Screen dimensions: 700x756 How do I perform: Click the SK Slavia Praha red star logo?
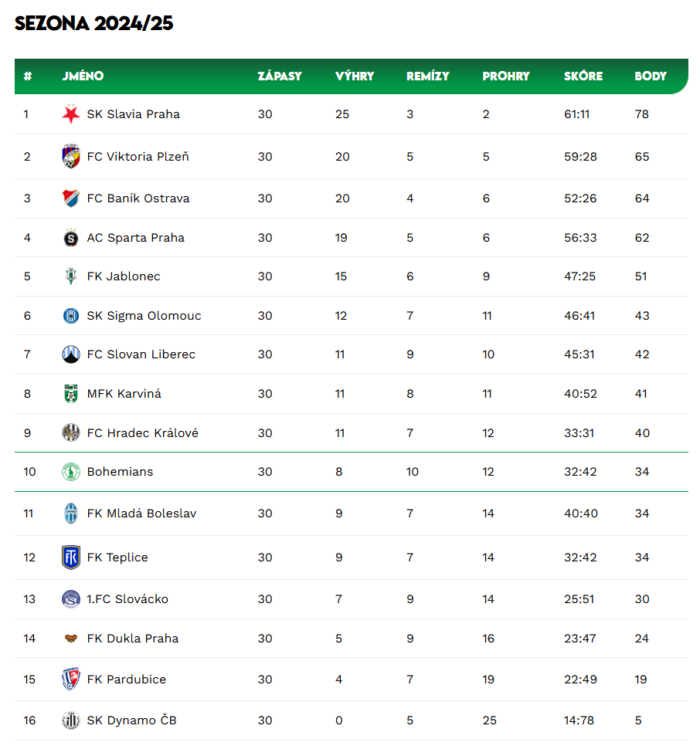[x=71, y=114]
